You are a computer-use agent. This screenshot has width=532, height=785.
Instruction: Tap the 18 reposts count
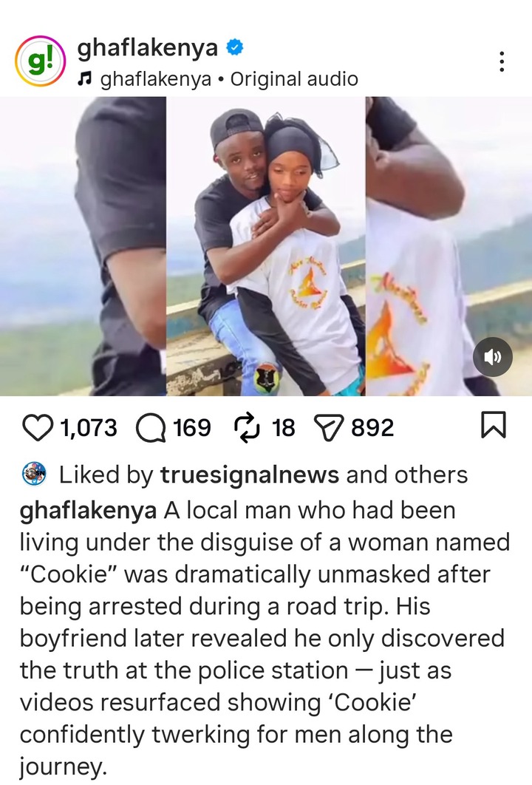[x=284, y=428]
